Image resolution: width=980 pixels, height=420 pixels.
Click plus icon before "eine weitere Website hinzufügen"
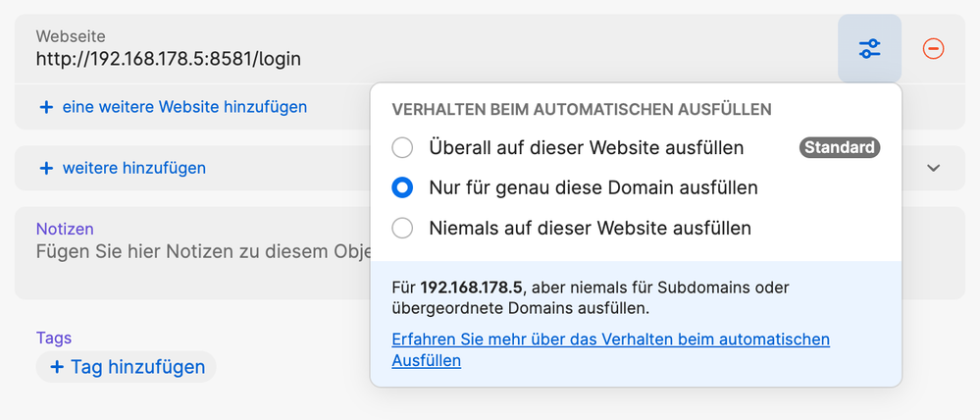coord(45,107)
